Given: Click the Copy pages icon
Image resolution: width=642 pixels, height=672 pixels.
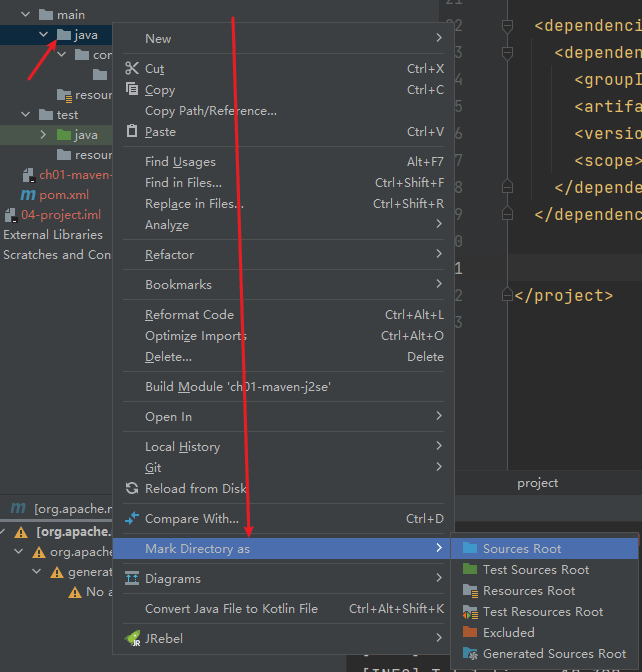Looking at the screenshot, I should click(x=132, y=89).
